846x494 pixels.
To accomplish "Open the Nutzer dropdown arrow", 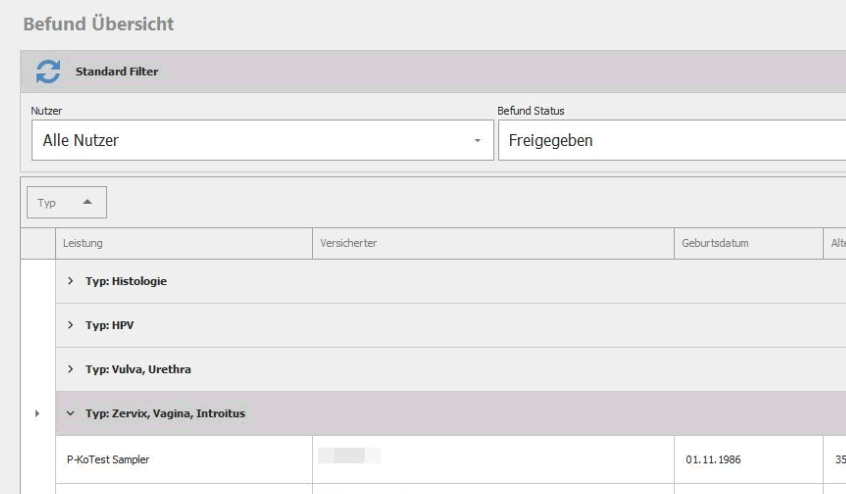I will [x=477, y=141].
